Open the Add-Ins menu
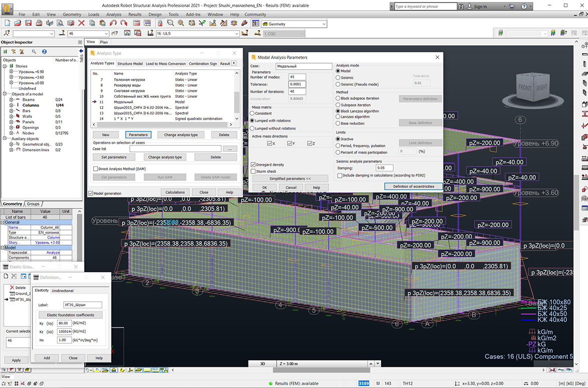The height and width of the screenshot is (388, 588). point(193,14)
